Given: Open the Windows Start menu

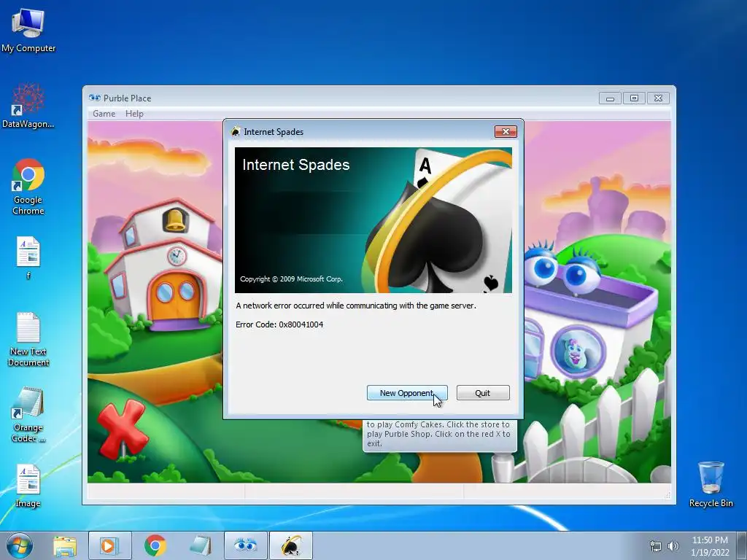Looking at the screenshot, I should [20, 545].
